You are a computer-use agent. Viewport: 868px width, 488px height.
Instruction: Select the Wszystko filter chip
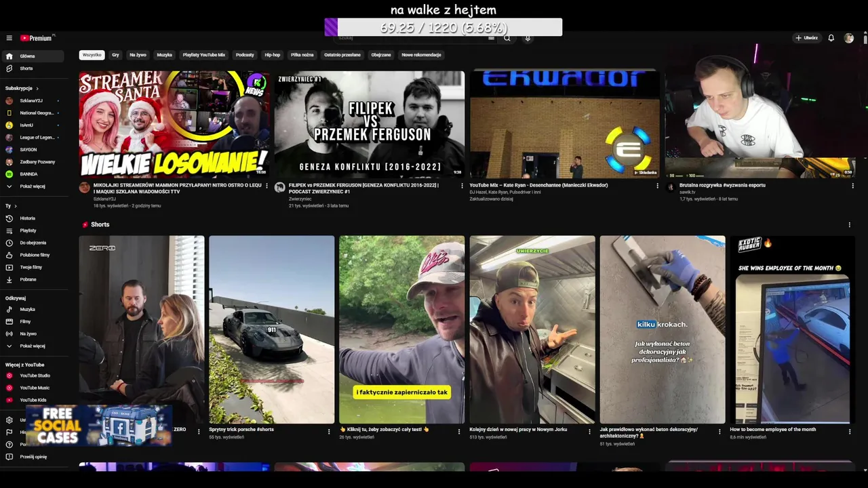[92, 55]
